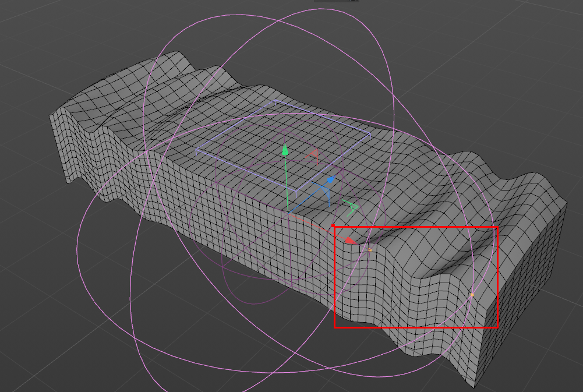The width and height of the screenshot is (583, 392).
Task: Click orange handle dot on outer pink ring
Action: point(472,295)
